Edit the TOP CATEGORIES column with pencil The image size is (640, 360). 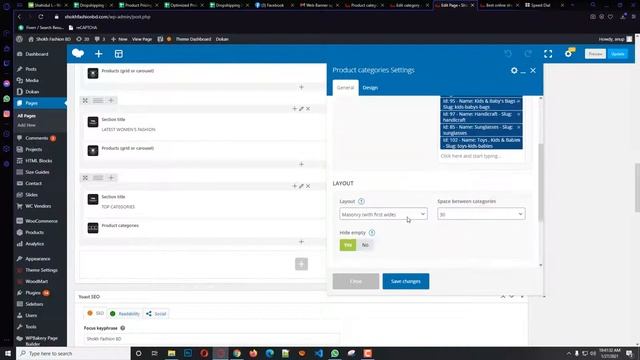tap(301, 186)
